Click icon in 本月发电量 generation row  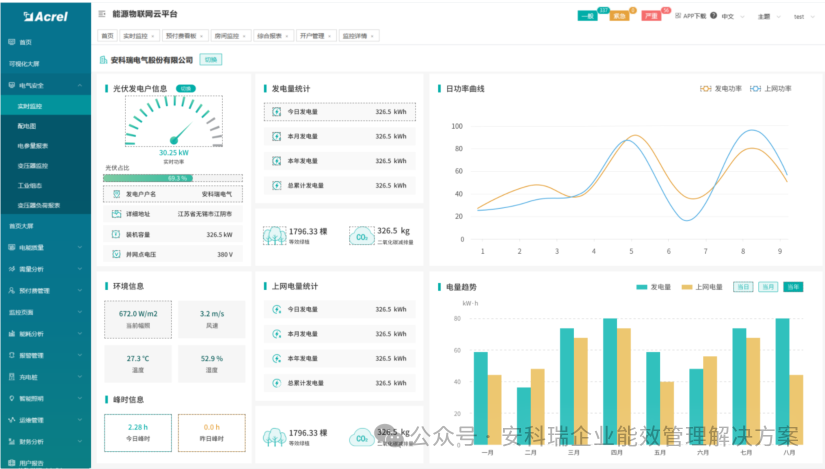[x=276, y=136]
